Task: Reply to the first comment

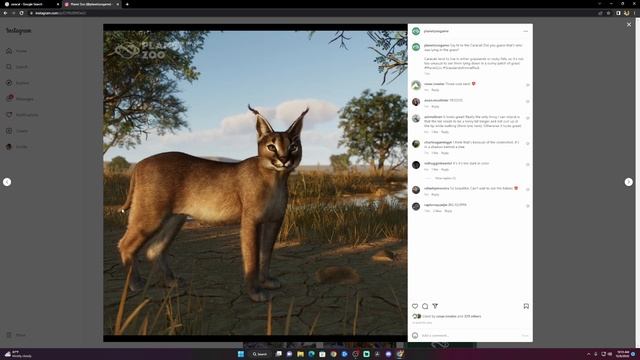Action: (x=435, y=90)
